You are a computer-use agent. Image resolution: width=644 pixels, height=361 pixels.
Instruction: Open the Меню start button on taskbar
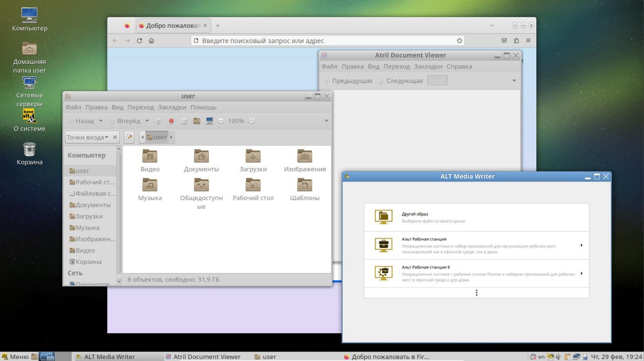click(15, 356)
